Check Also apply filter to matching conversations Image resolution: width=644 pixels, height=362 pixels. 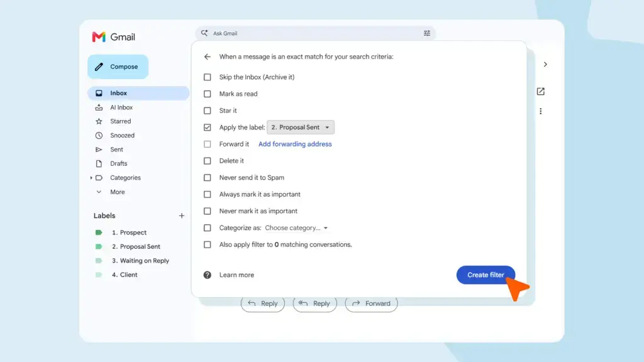click(x=207, y=244)
